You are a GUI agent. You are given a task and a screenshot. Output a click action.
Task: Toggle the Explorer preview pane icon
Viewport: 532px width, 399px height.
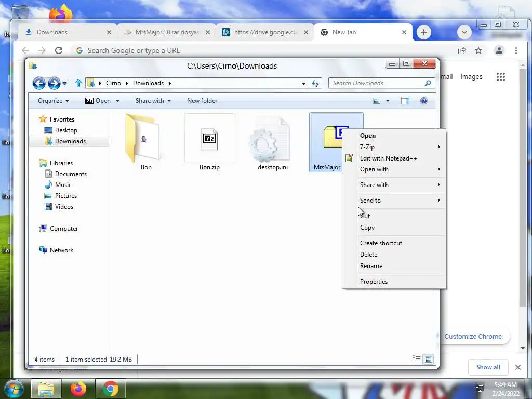[405, 101]
